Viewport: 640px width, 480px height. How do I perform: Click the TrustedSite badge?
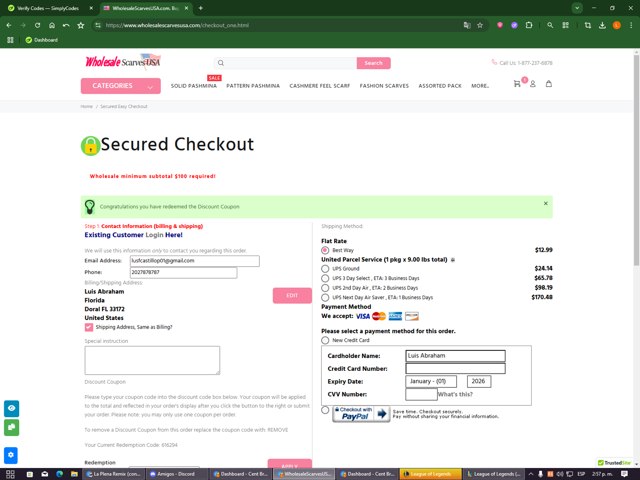(x=614, y=463)
